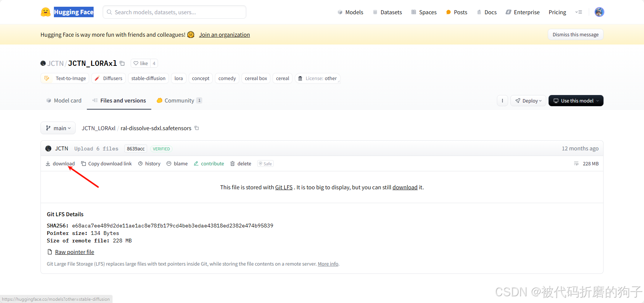Open the JCTN_LORAxl model title link

(x=92, y=63)
